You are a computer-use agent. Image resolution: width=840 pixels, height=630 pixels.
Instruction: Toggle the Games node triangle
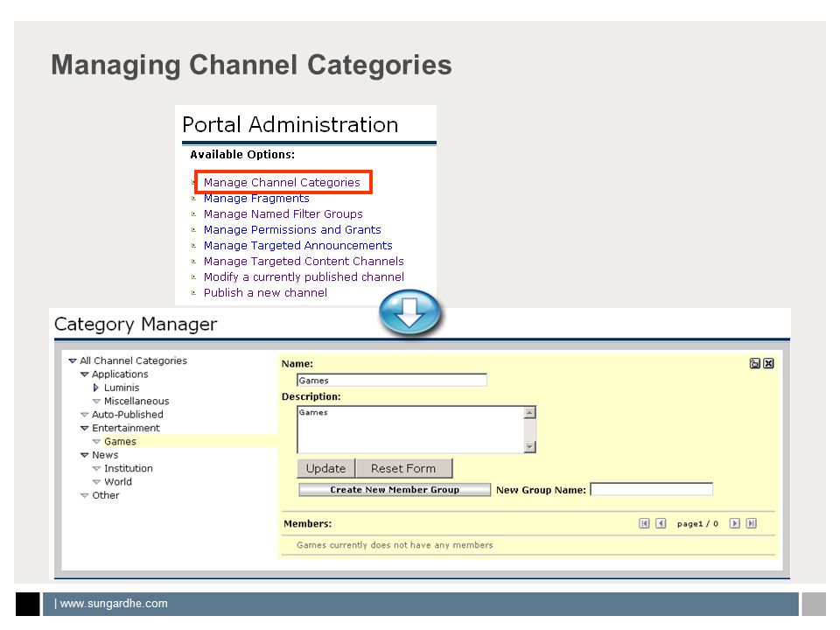tap(96, 442)
